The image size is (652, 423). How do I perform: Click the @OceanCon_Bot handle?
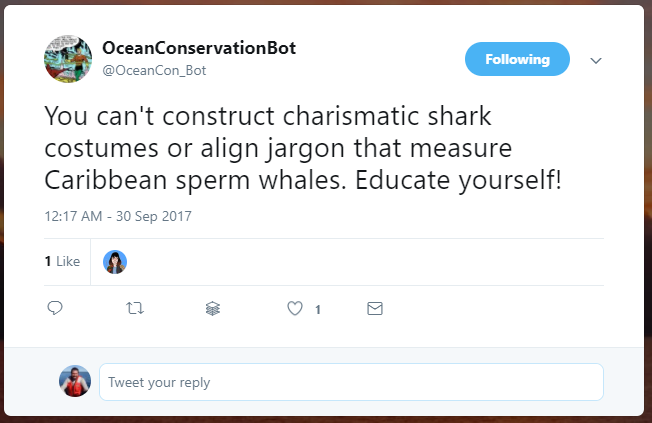pos(154,71)
